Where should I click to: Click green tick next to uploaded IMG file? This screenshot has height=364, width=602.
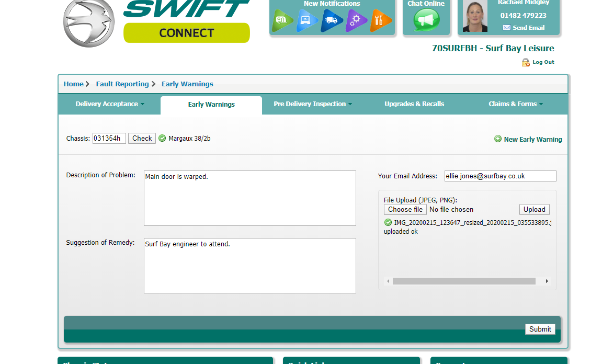(388, 222)
